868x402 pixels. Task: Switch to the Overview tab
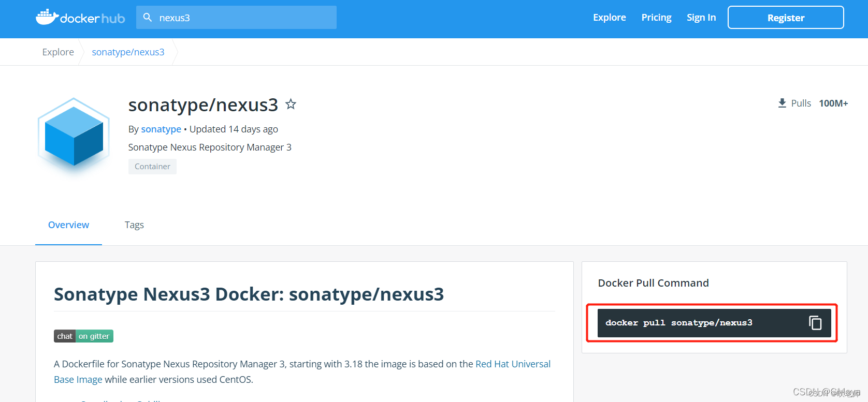68,225
